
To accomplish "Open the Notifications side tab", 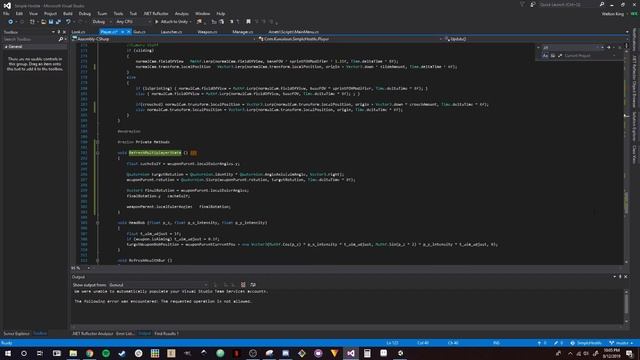I will pos(634,40).
